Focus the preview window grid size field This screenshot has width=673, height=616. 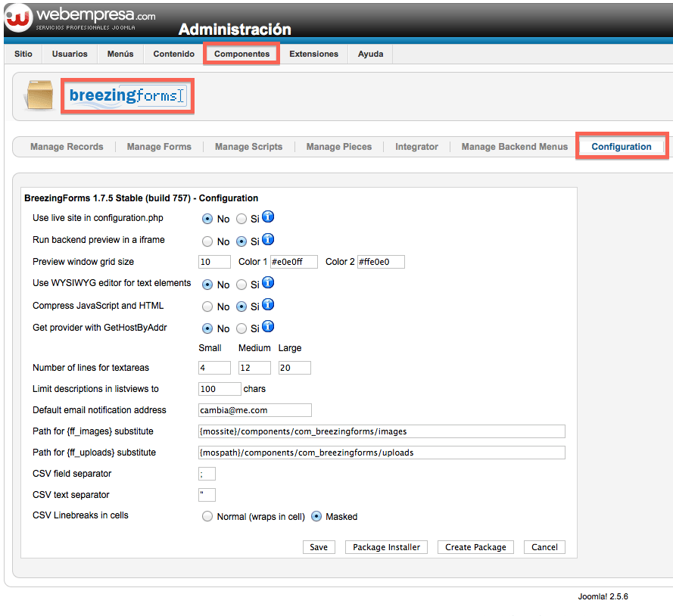pyautogui.click(x=214, y=262)
